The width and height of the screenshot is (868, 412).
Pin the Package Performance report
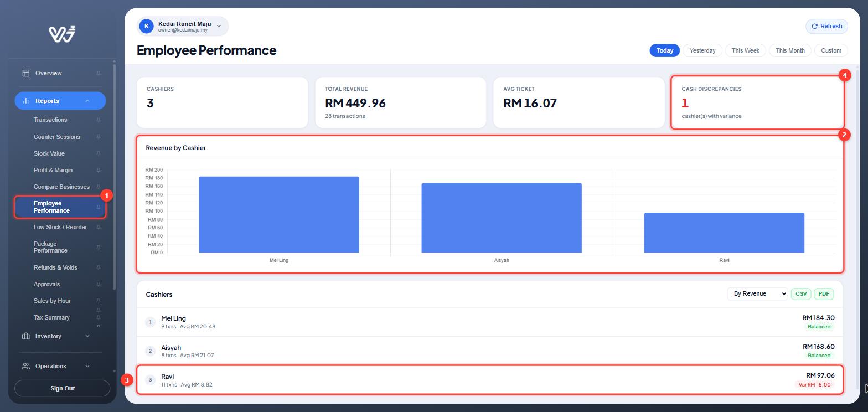[99, 248]
